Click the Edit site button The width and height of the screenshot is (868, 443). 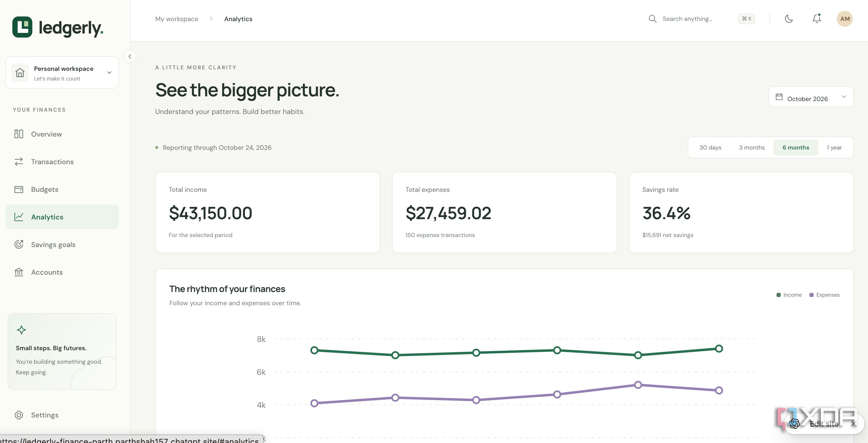click(x=824, y=424)
